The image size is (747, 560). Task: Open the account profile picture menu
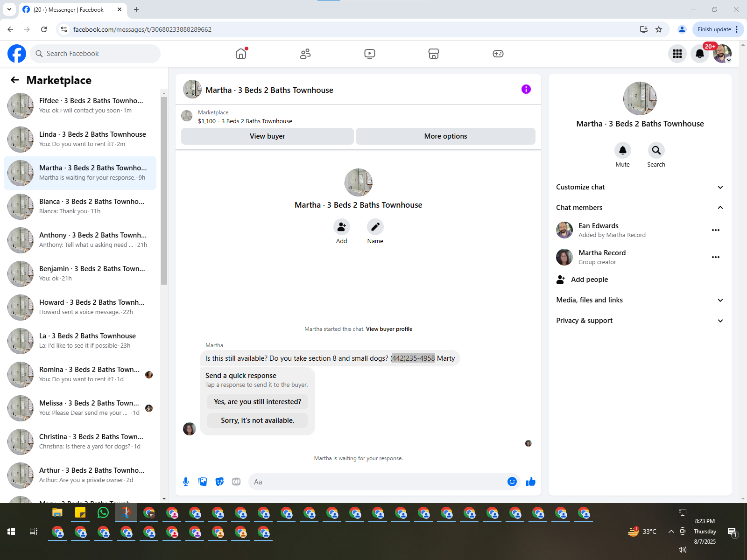pos(722,54)
